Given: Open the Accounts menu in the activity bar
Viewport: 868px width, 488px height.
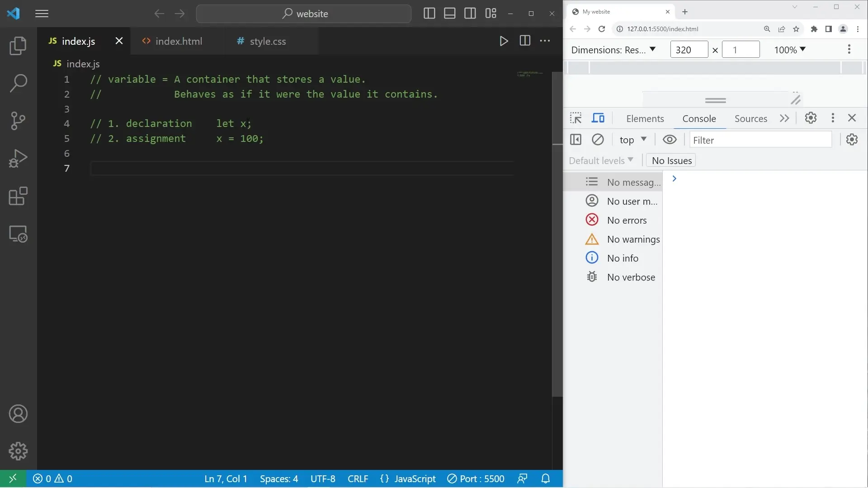Looking at the screenshot, I should click(18, 414).
